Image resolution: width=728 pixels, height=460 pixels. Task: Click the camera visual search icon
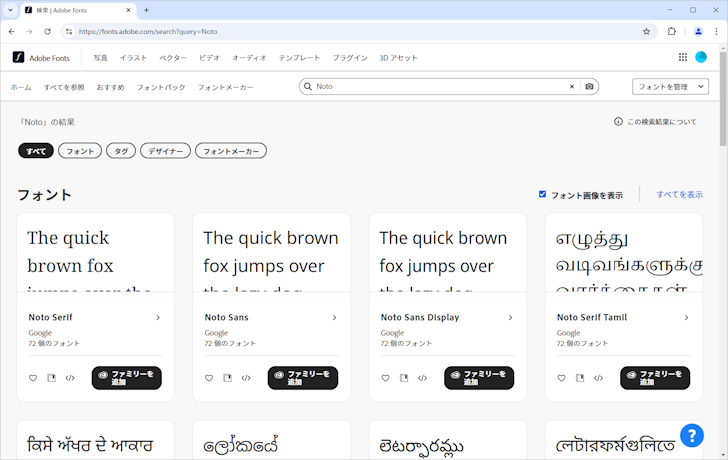point(590,87)
